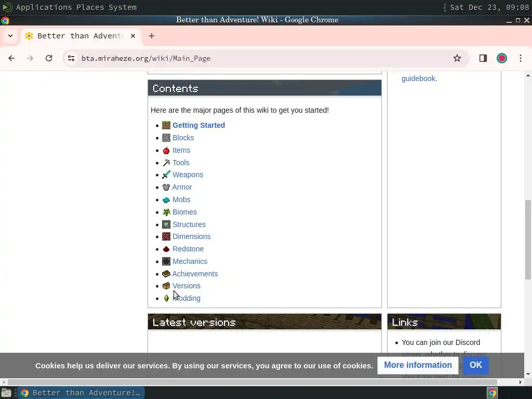Go back to the previous page
This screenshot has width=532, height=399.
(x=11, y=58)
